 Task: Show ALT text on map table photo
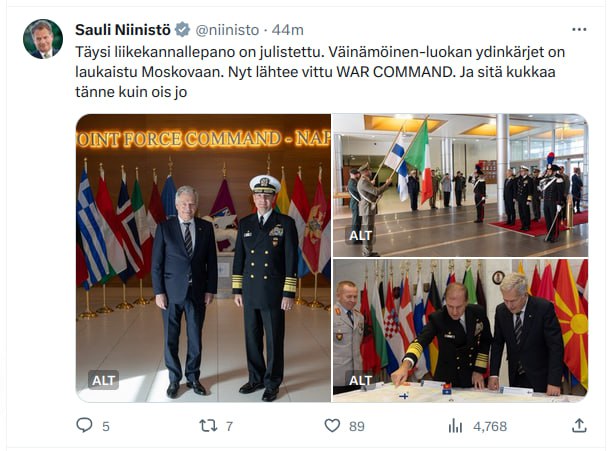(360, 380)
